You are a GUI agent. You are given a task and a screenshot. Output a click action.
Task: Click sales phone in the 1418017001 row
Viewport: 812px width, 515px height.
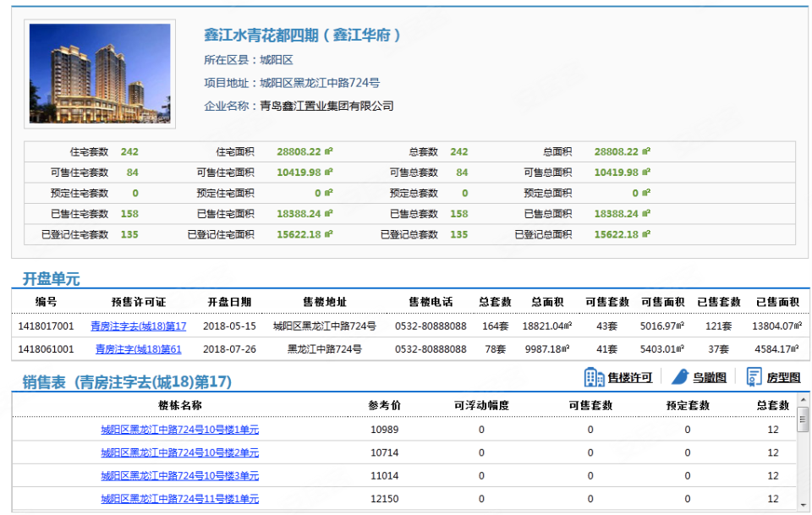pyautogui.click(x=431, y=326)
